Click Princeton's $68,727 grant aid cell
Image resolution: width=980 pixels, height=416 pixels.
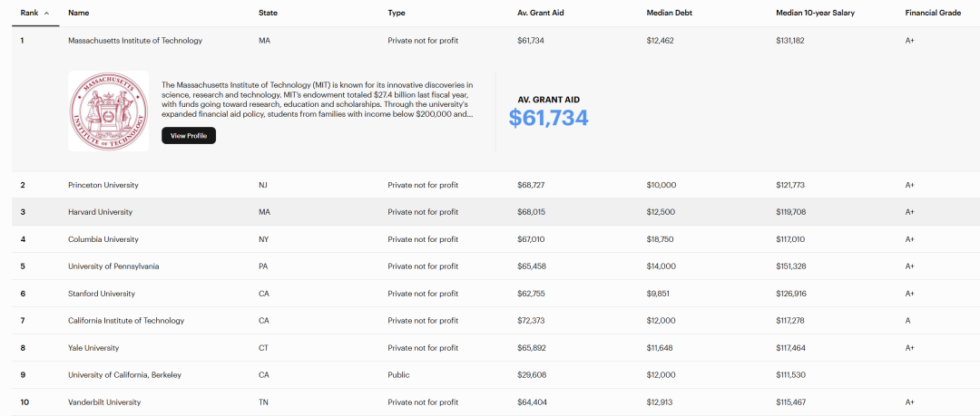[531, 185]
